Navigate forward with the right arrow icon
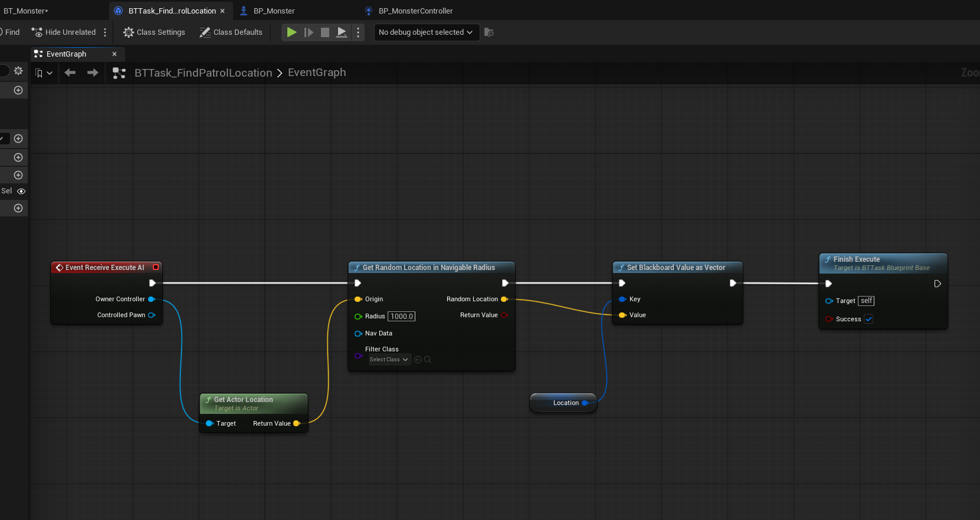Image resolution: width=980 pixels, height=520 pixels. click(x=93, y=73)
